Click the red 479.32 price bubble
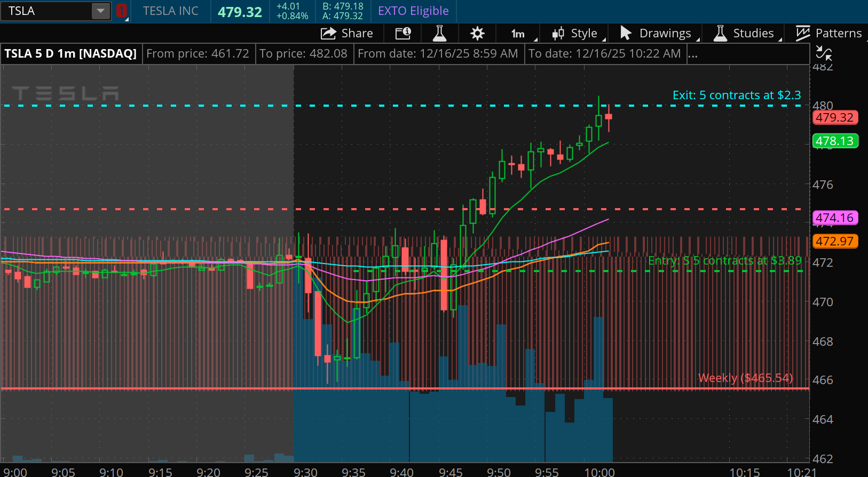The image size is (868, 477). (835, 117)
